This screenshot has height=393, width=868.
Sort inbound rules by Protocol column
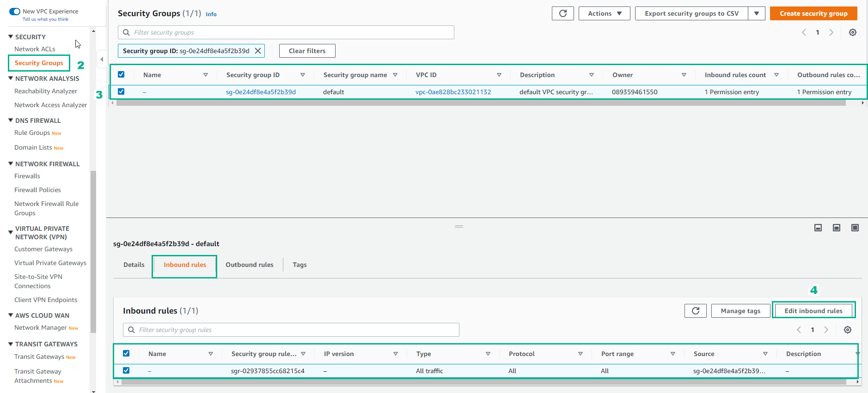(x=581, y=354)
